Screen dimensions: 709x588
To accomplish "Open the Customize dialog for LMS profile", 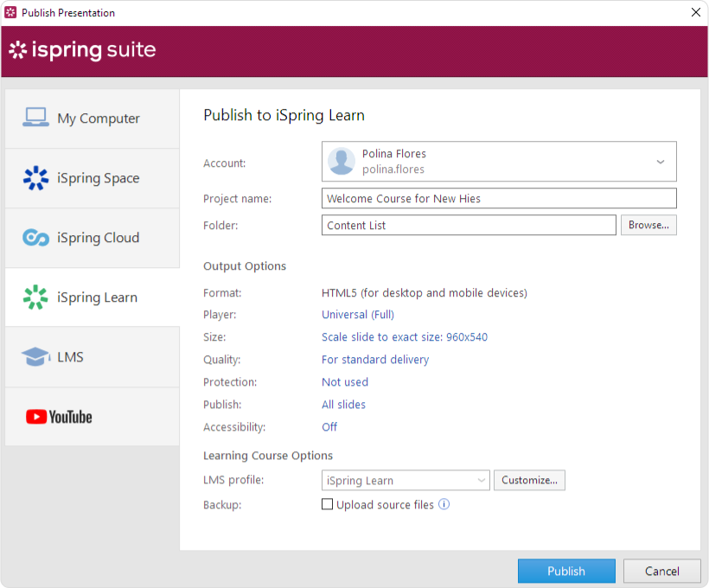I will (x=529, y=480).
